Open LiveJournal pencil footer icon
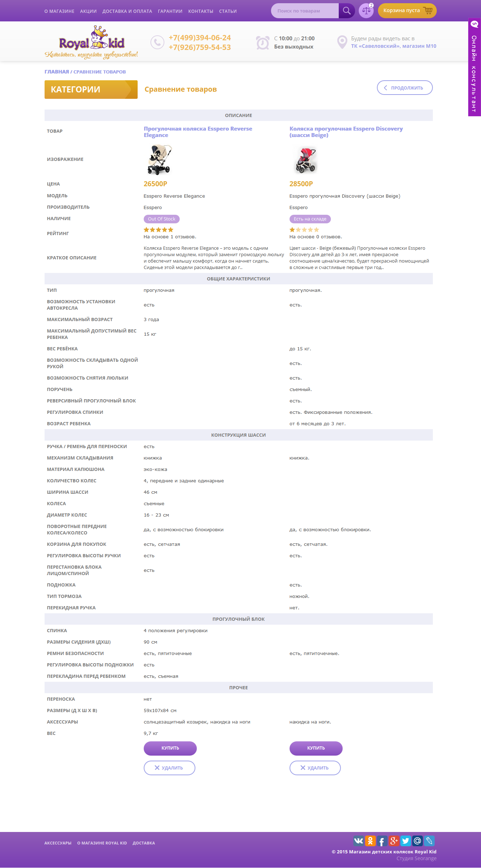 point(429,841)
